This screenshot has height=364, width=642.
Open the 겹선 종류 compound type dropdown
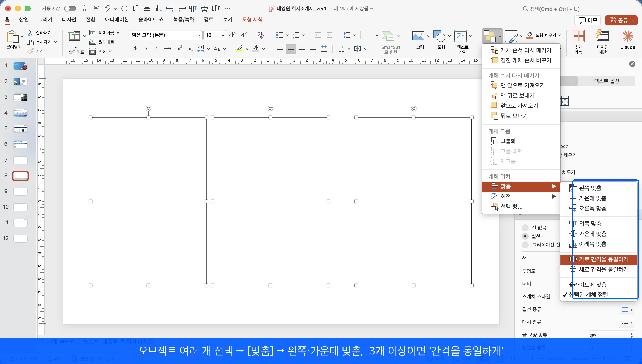[x=626, y=310]
